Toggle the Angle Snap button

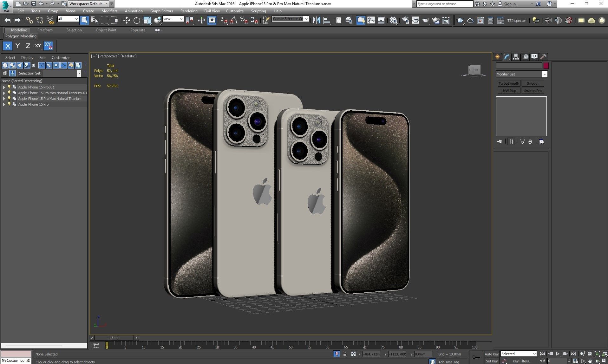tap(234, 20)
